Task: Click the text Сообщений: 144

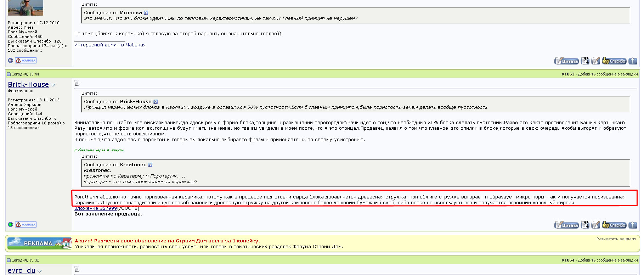Action: click(x=25, y=114)
